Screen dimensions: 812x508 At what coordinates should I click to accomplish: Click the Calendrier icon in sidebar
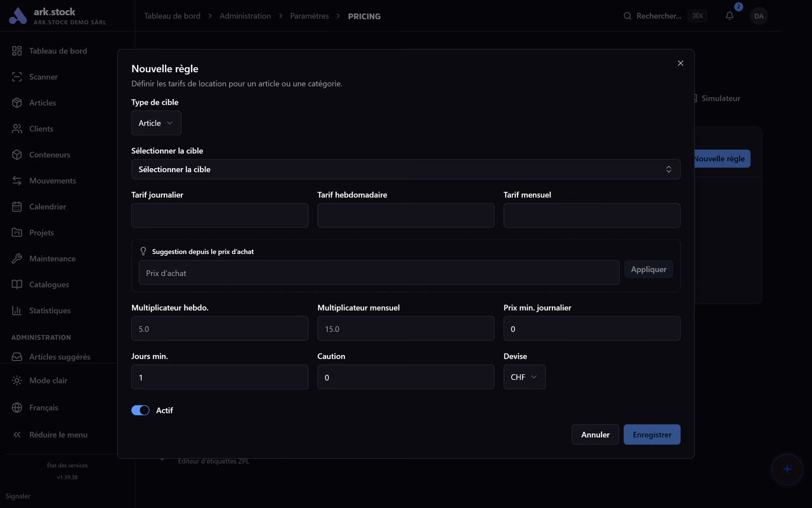tap(17, 206)
